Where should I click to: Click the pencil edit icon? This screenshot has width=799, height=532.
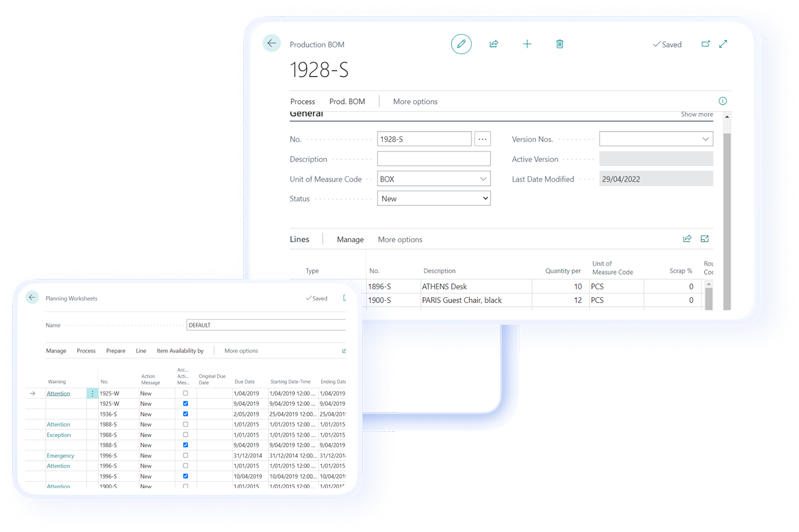click(461, 44)
